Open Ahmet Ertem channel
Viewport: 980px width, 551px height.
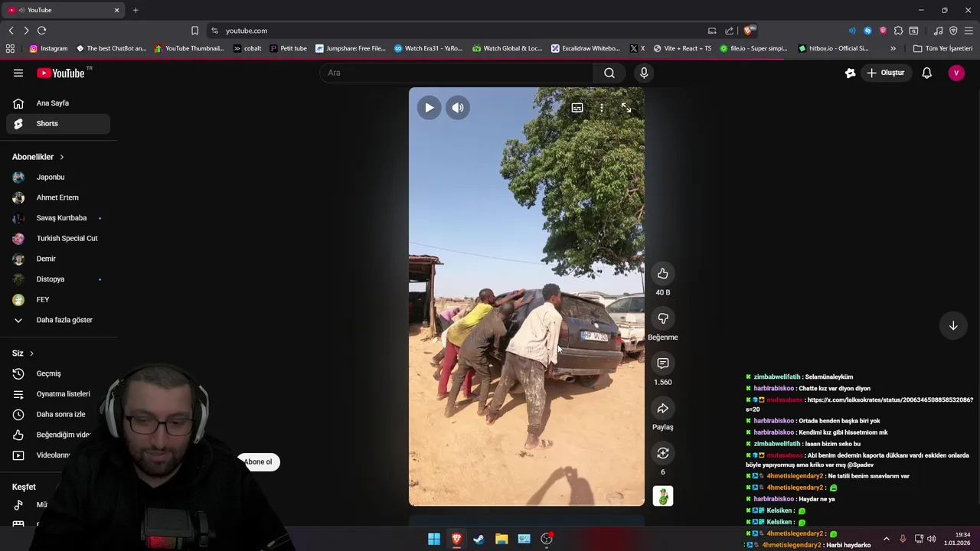[x=58, y=197]
